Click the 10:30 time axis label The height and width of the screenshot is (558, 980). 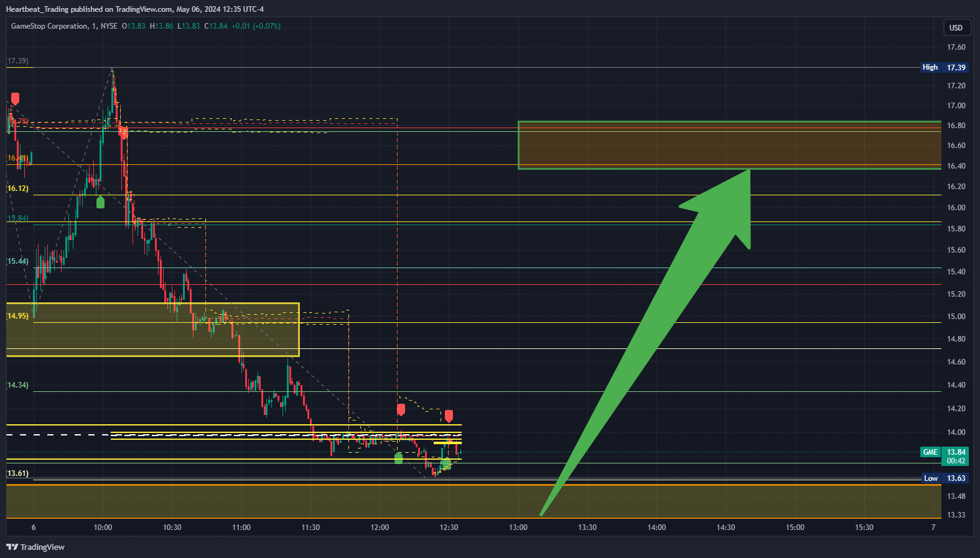pyautogui.click(x=172, y=528)
